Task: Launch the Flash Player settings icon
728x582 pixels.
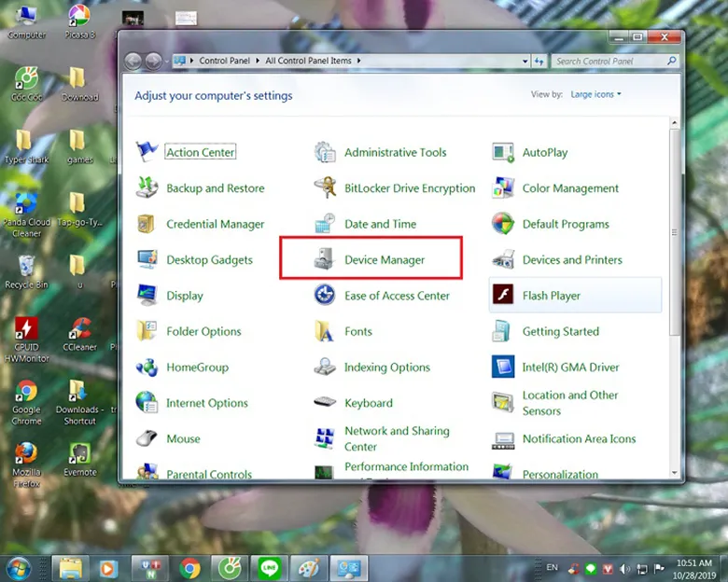Action: (503, 296)
